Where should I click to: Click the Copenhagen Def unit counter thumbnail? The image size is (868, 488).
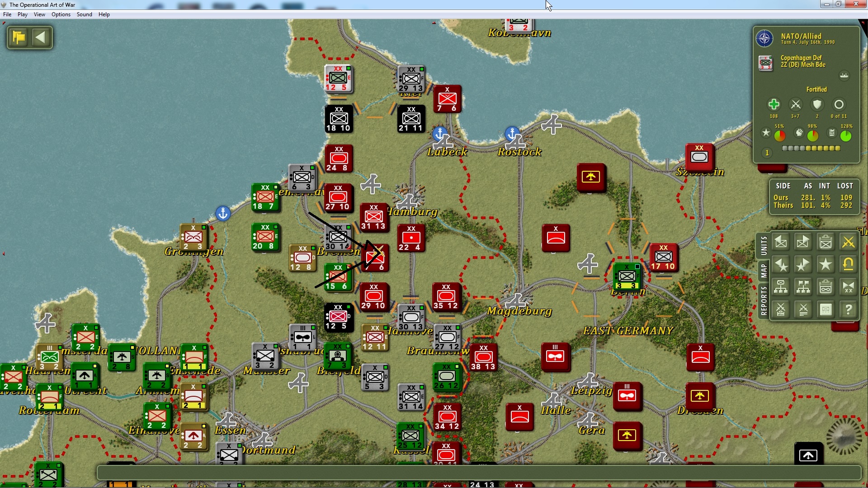pos(766,63)
